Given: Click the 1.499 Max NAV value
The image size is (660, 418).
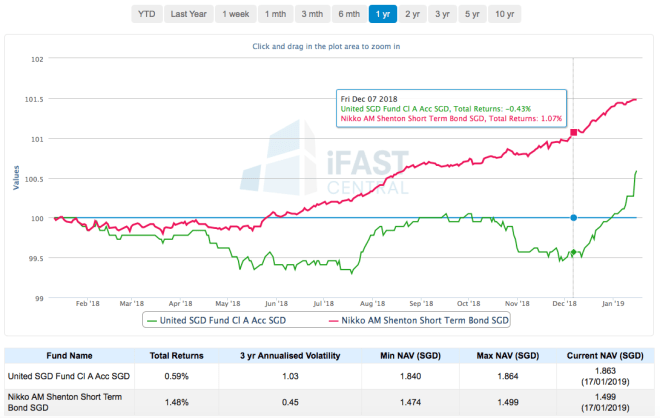Looking at the screenshot, I should click(508, 402).
